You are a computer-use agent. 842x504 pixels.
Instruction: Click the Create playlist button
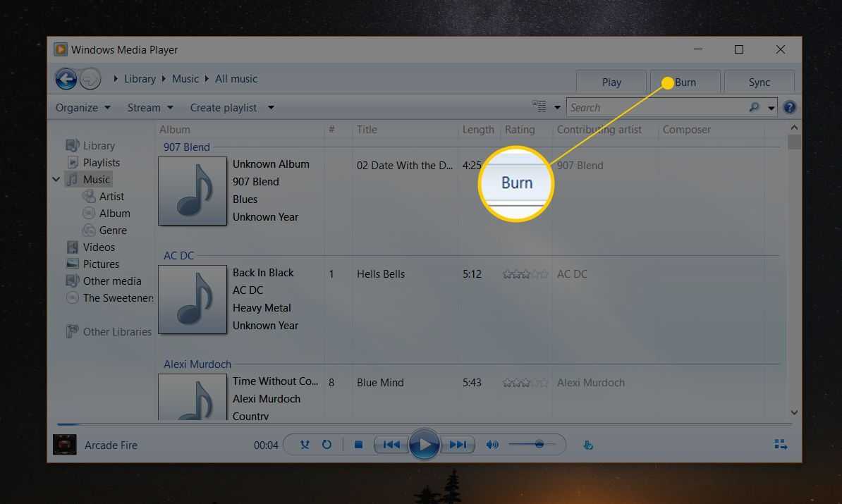pos(224,108)
